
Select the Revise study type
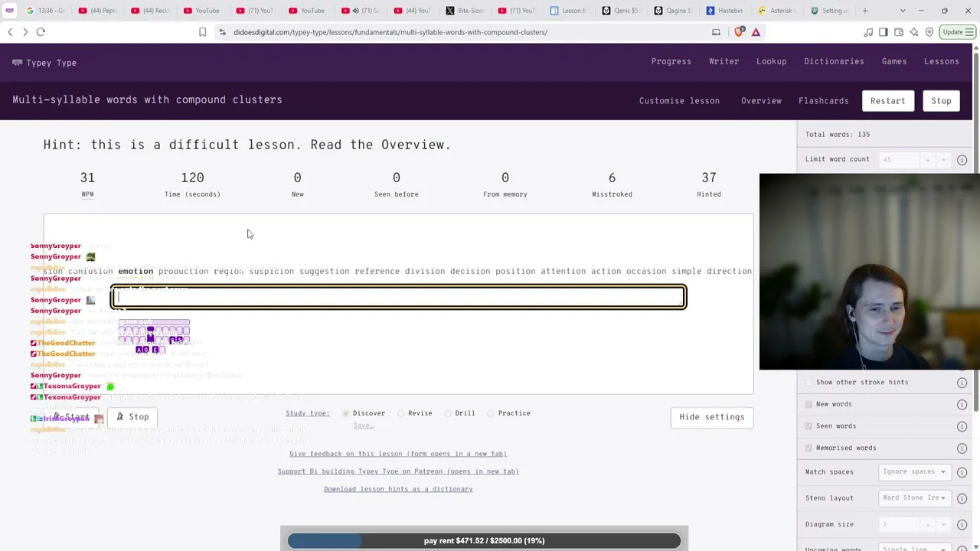(401, 413)
